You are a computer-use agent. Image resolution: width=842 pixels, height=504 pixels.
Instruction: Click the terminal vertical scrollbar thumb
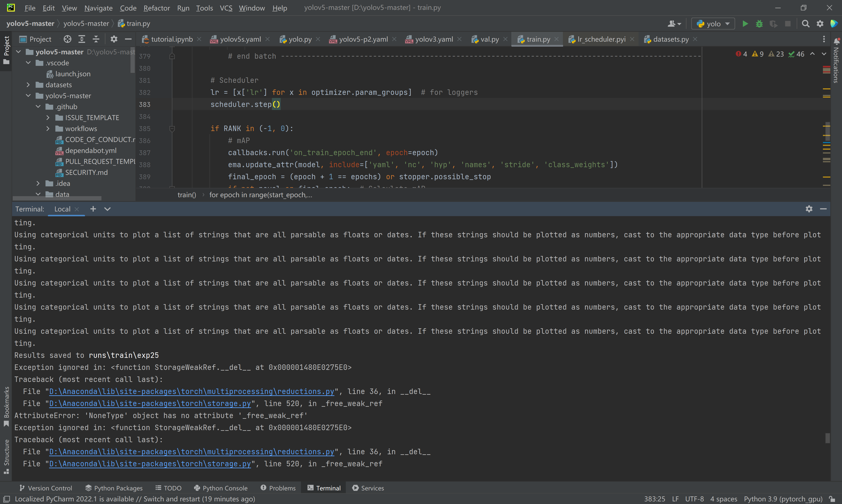pyautogui.click(x=827, y=438)
